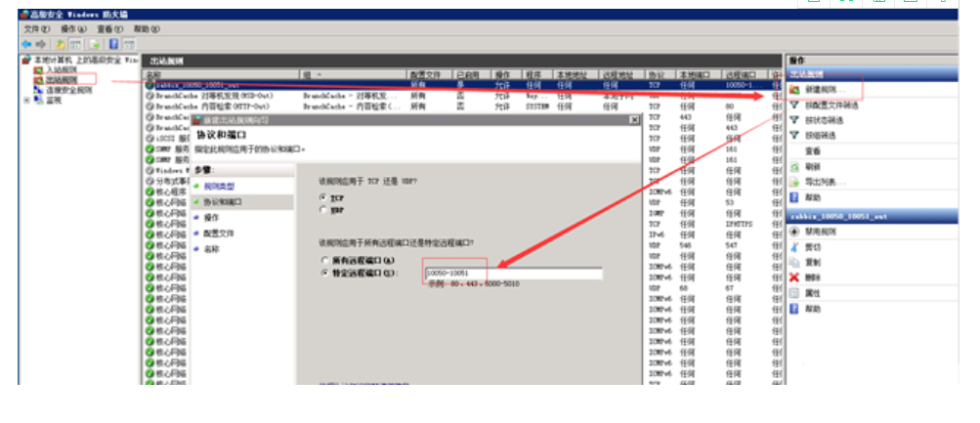Click the 配置文件 wizard step

pos(220,233)
